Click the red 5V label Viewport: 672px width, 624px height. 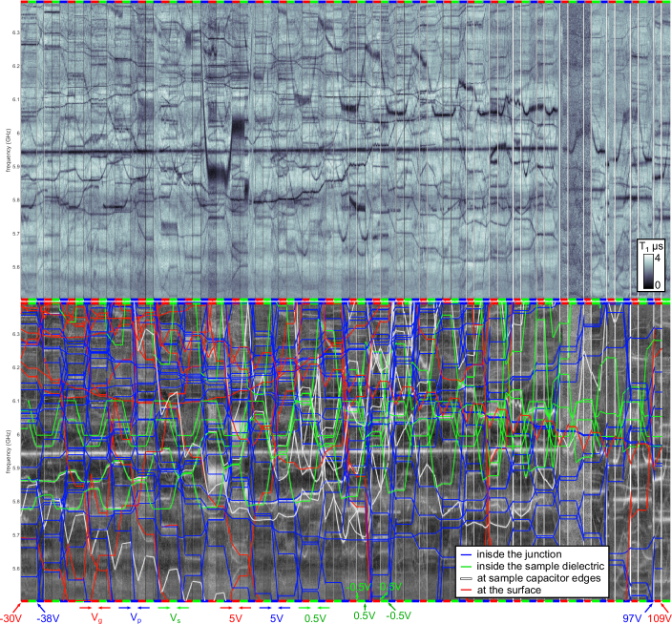click(236, 618)
